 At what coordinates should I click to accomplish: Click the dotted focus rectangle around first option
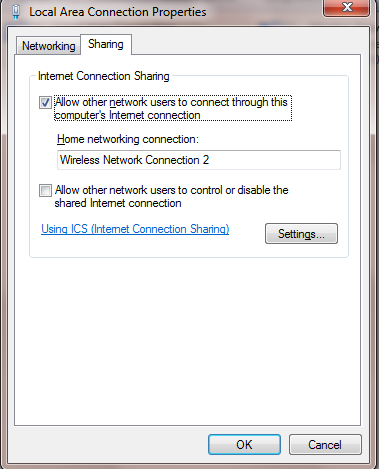173,108
